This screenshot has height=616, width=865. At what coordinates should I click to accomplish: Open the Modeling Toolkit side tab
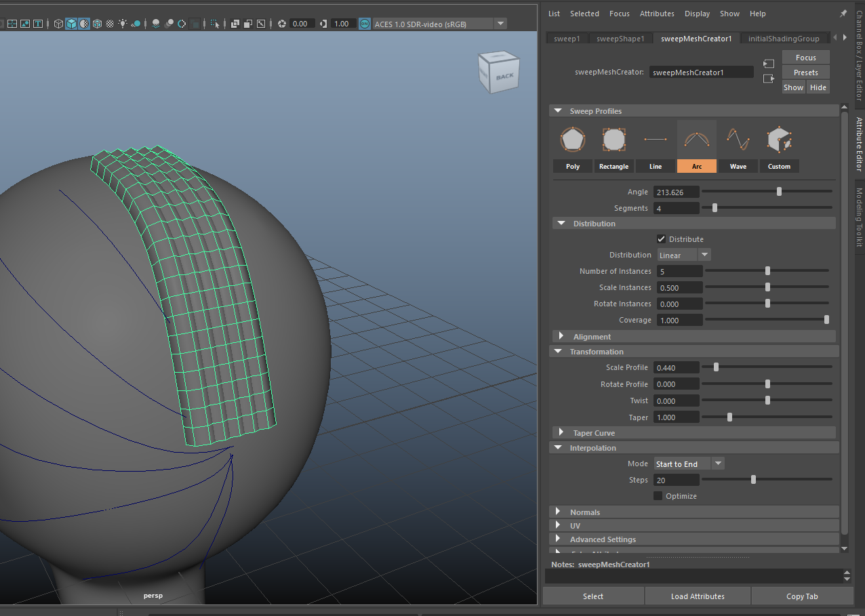859,217
